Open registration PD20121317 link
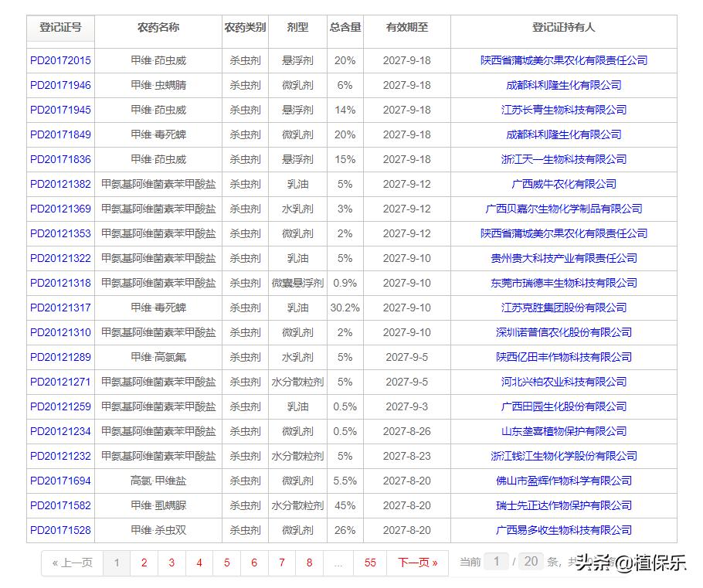 60,308
